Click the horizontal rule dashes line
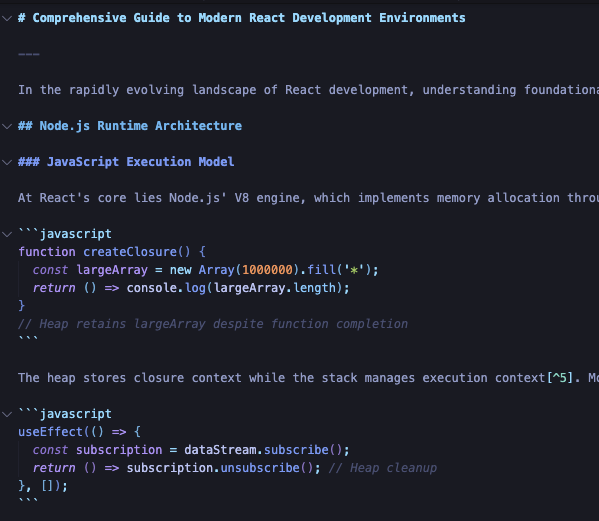 tap(29, 54)
